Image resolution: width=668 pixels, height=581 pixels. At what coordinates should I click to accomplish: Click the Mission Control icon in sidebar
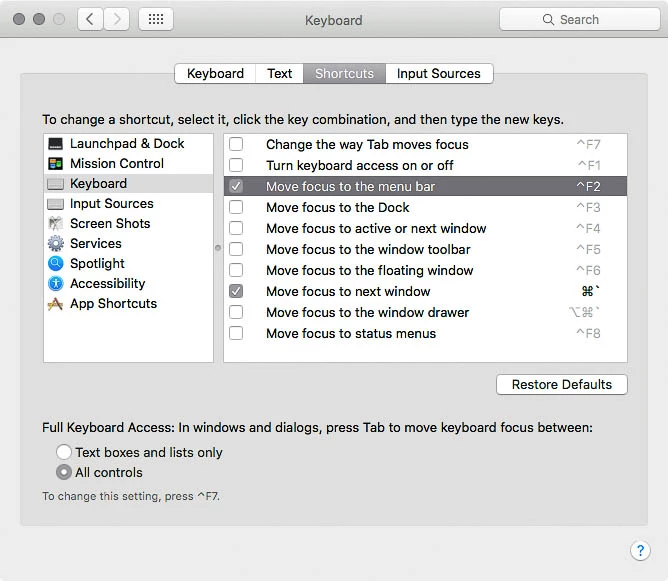55,164
